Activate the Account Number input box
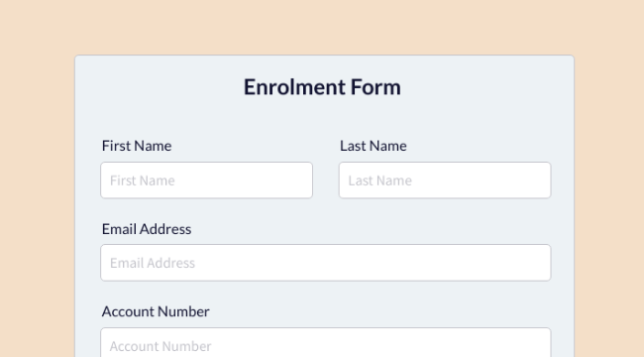This screenshot has height=357, width=644. tap(326, 342)
